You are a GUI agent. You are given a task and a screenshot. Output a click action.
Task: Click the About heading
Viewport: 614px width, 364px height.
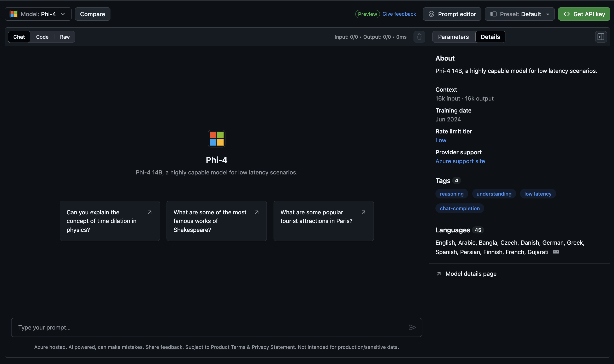[445, 58]
